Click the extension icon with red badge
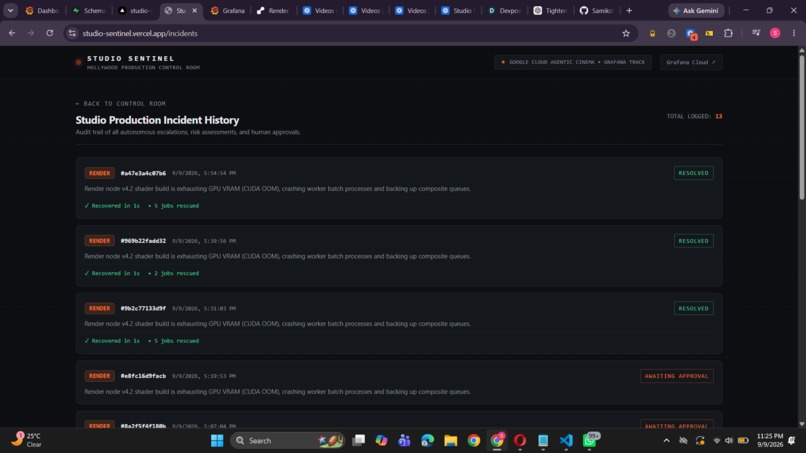The height and width of the screenshot is (453, 806). (x=691, y=34)
